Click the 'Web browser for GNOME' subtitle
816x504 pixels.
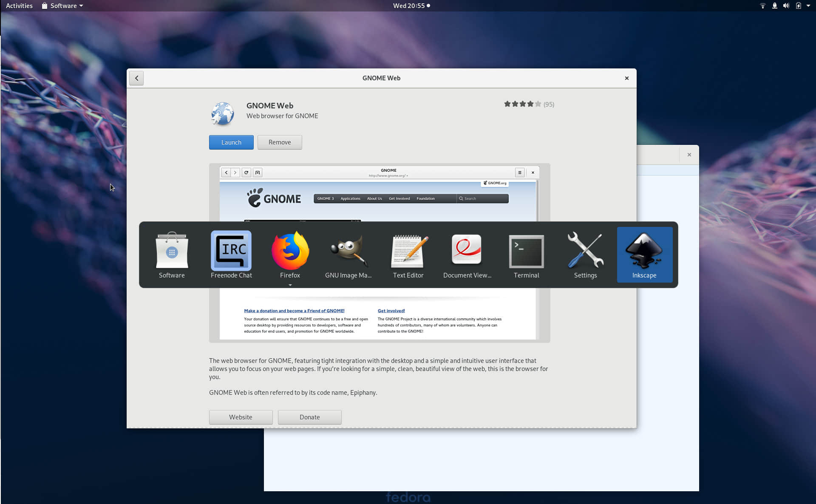point(282,116)
